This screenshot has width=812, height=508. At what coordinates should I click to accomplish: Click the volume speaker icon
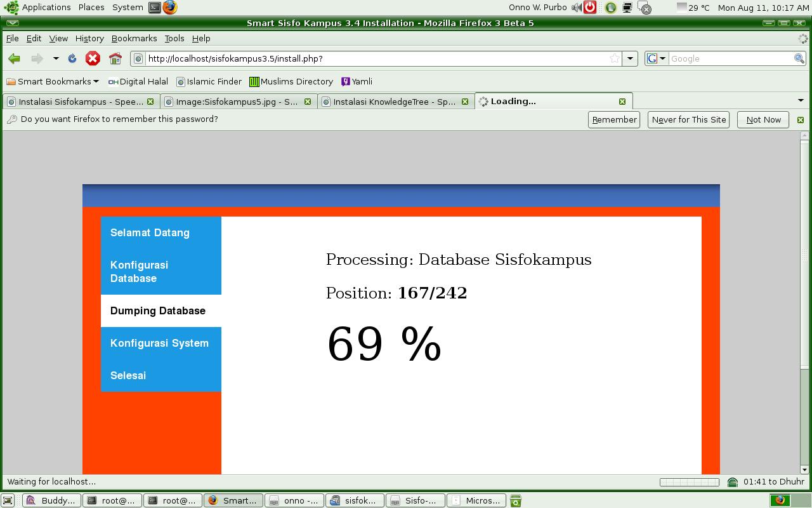pos(576,8)
